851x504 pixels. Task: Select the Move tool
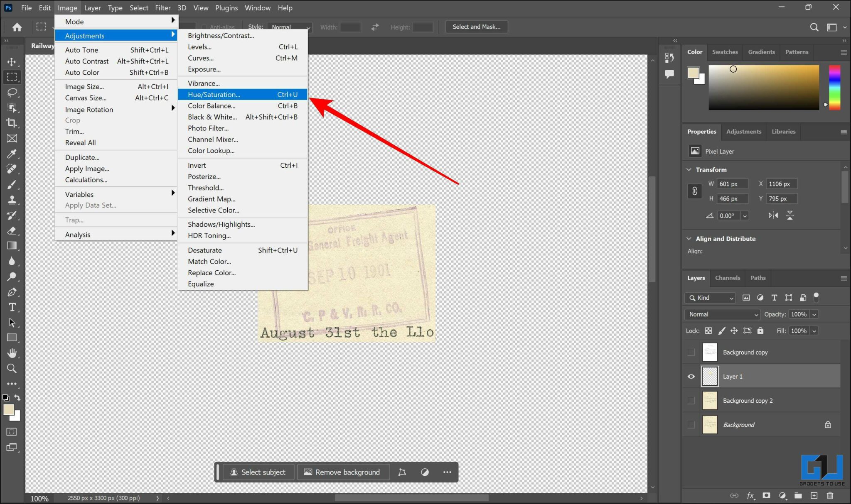click(12, 61)
